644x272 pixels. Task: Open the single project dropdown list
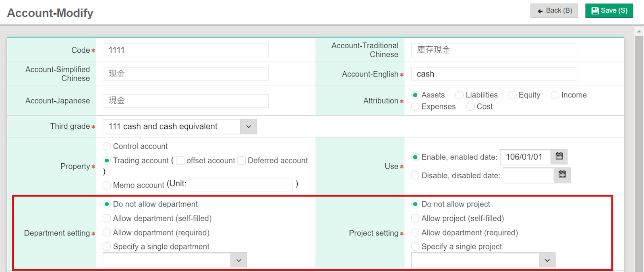547,260
